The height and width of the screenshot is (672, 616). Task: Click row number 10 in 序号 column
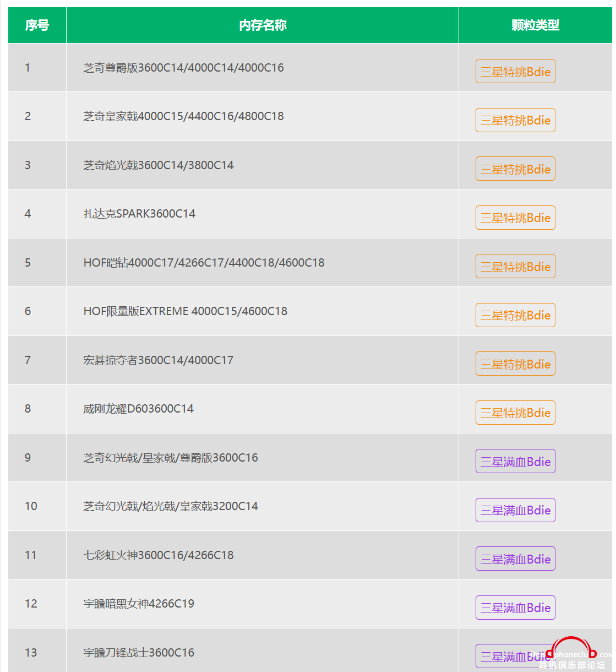click(31, 506)
